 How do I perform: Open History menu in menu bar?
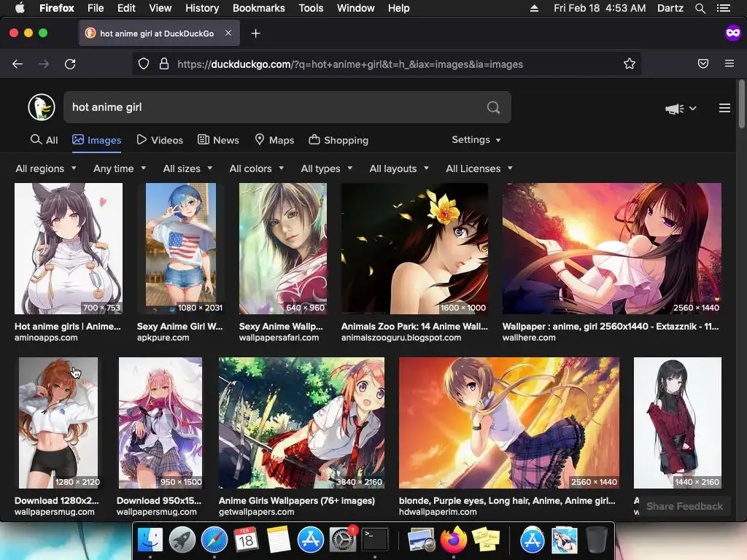point(202,8)
